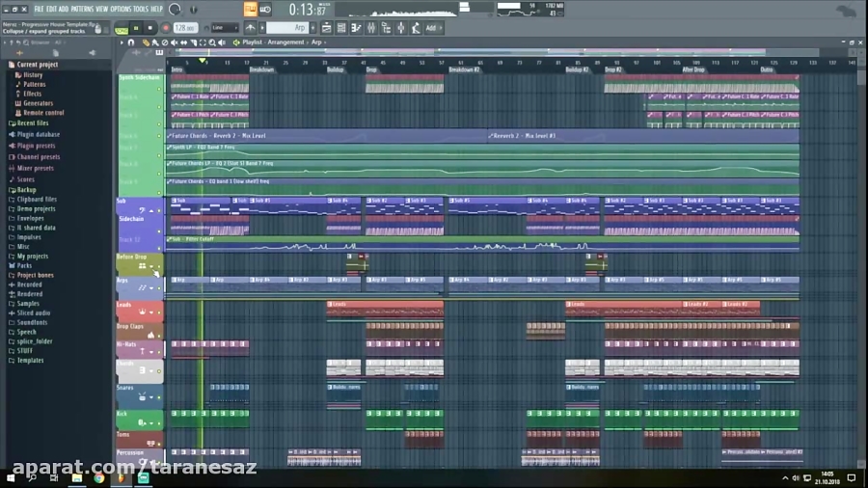Open the Mixer from toolbar

371,28
